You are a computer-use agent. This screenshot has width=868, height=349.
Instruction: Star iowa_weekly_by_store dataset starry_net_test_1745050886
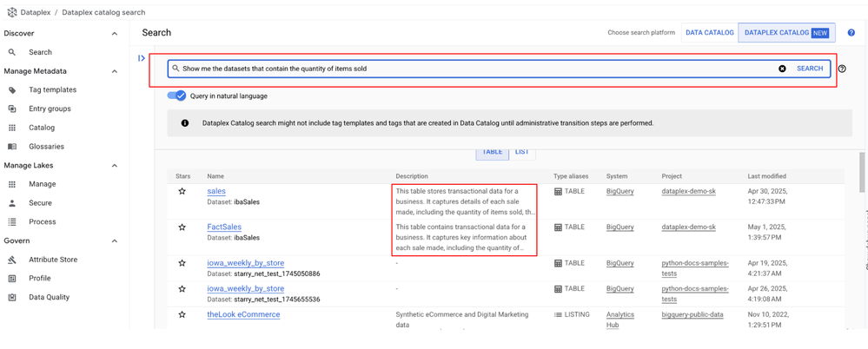point(182,263)
